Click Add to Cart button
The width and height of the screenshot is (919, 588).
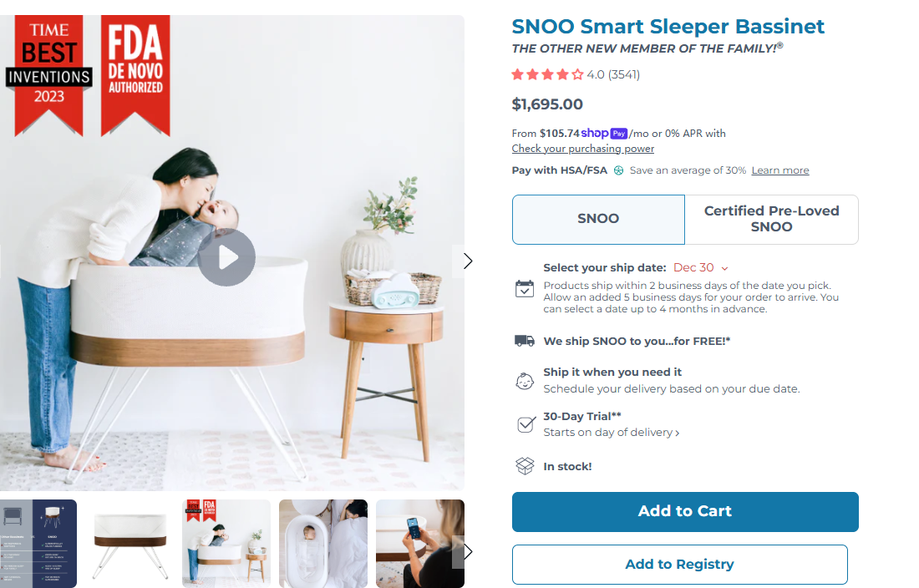(685, 512)
